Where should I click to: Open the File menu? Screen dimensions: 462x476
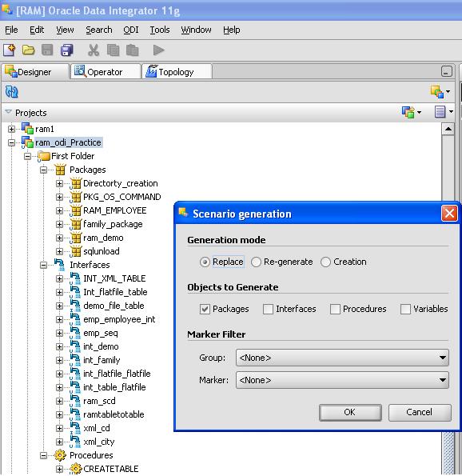[11, 30]
